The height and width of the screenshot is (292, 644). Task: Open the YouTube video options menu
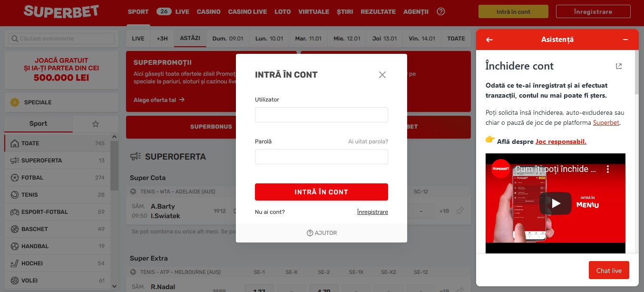pos(607,169)
